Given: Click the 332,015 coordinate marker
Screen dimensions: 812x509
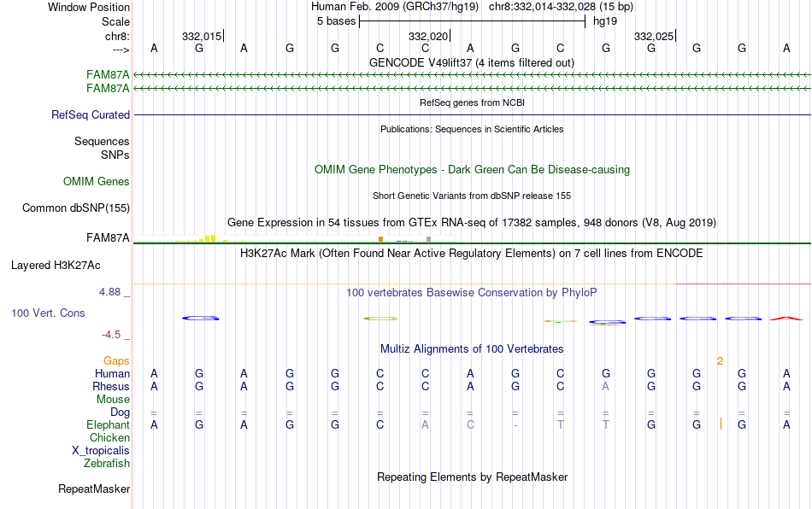Looking at the screenshot, I should (202, 36).
